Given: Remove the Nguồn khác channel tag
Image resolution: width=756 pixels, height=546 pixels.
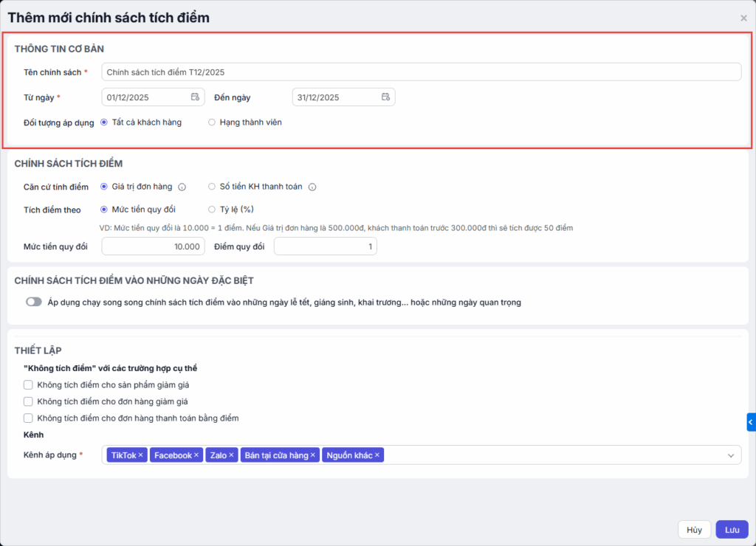Looking at the screenshot, I should pos(377,455).
